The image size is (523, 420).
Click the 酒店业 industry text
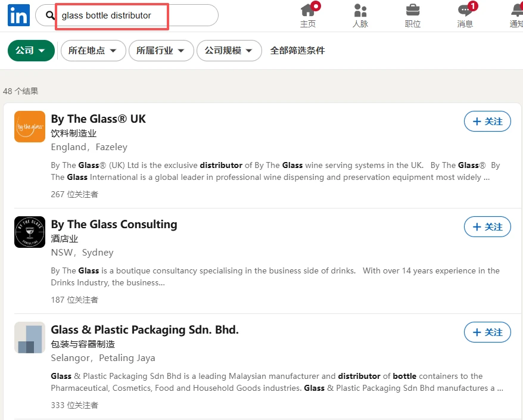64,239
